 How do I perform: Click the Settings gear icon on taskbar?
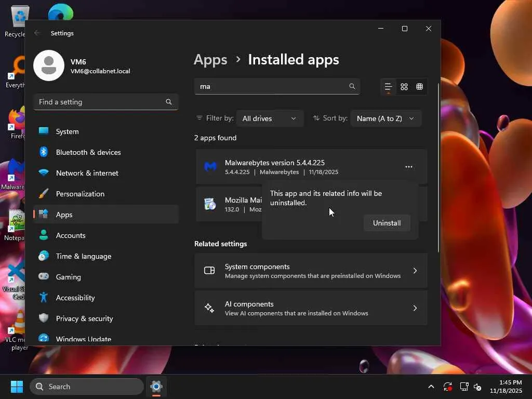click(x=156, y=387)
